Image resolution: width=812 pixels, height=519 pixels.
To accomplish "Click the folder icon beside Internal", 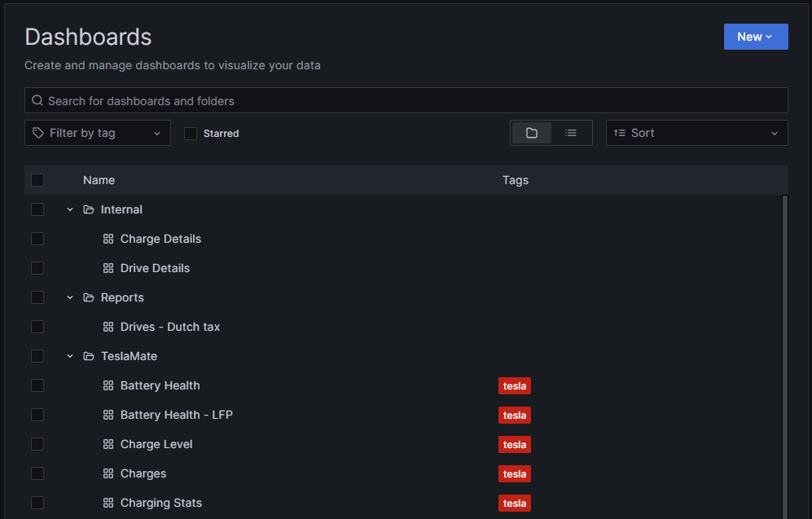I will [89, 209].
